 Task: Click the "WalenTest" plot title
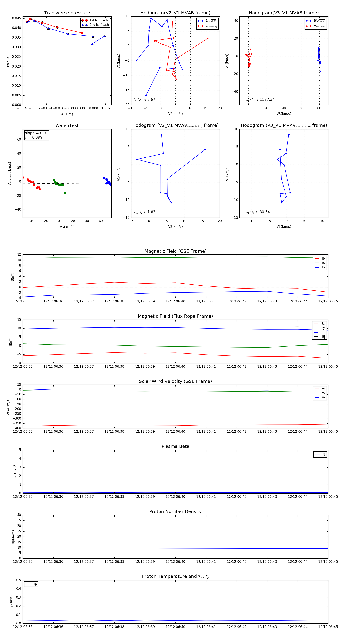67,125
